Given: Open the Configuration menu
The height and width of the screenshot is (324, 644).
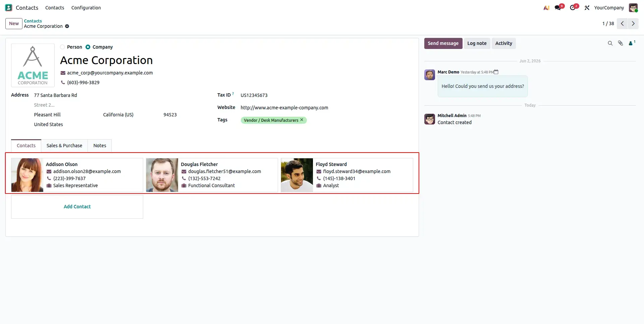Looking at the screenshot, I should [x=86, y=8].
